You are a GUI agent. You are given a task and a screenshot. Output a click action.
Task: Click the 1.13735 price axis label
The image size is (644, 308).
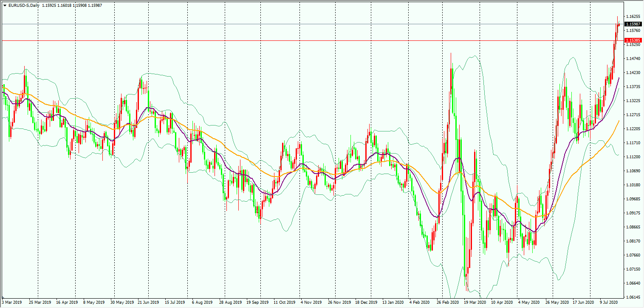click(633, 87)
